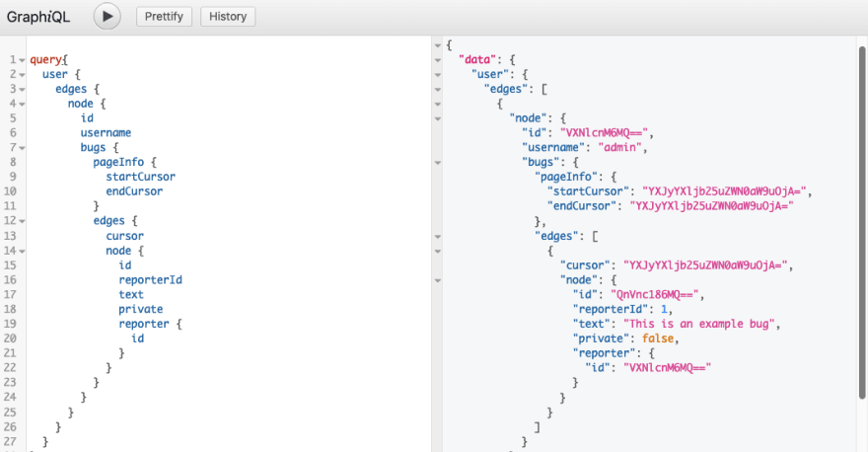Image resolution: width=868 pixels, height=452 pixels.
Task: Click line number 27 in the gutter
Action: point(10,441)
